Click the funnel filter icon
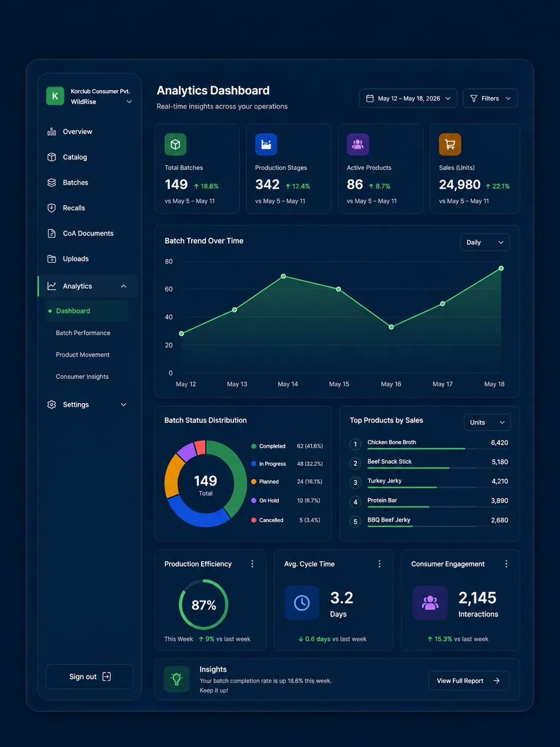 click(474, 99)
